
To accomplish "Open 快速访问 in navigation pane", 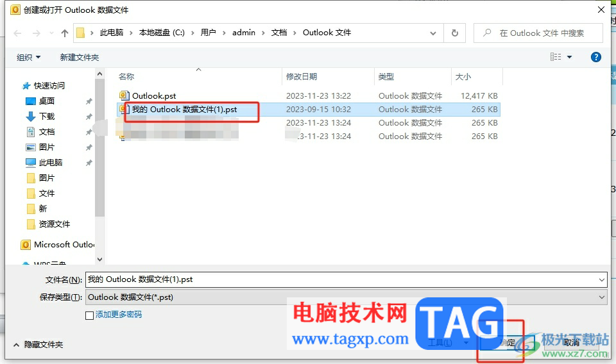I will pyautogui.click(x=49, y=85).
